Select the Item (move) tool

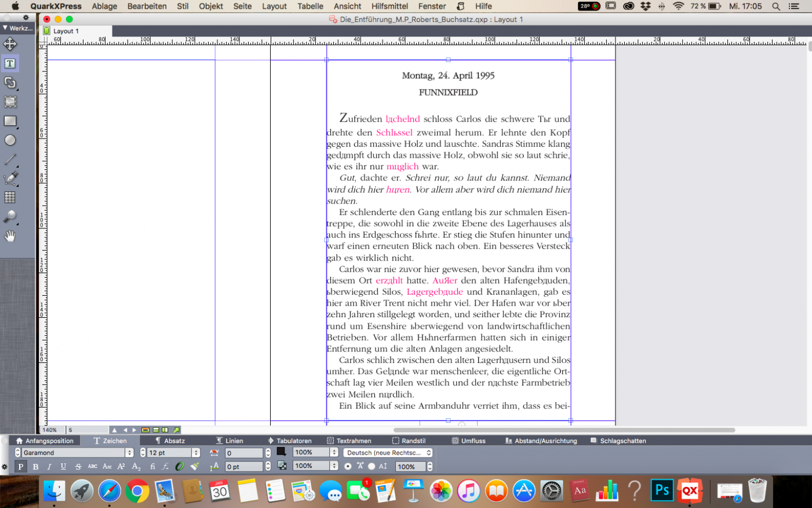pos(10,44)
